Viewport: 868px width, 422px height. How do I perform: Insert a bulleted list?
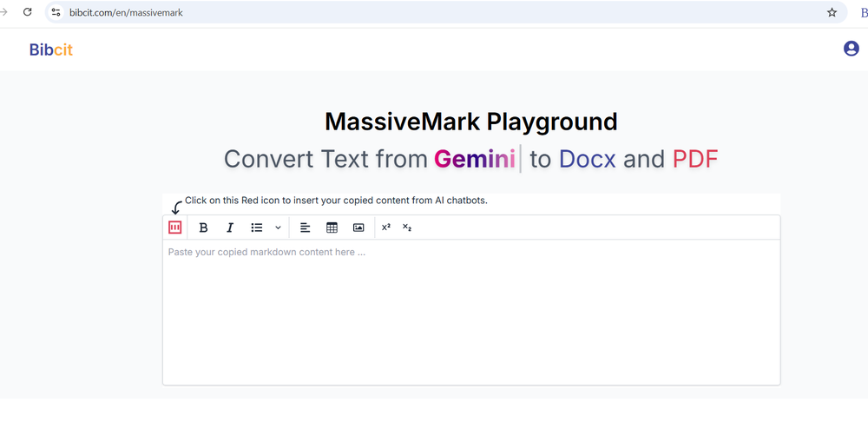(x=257, y=227)
